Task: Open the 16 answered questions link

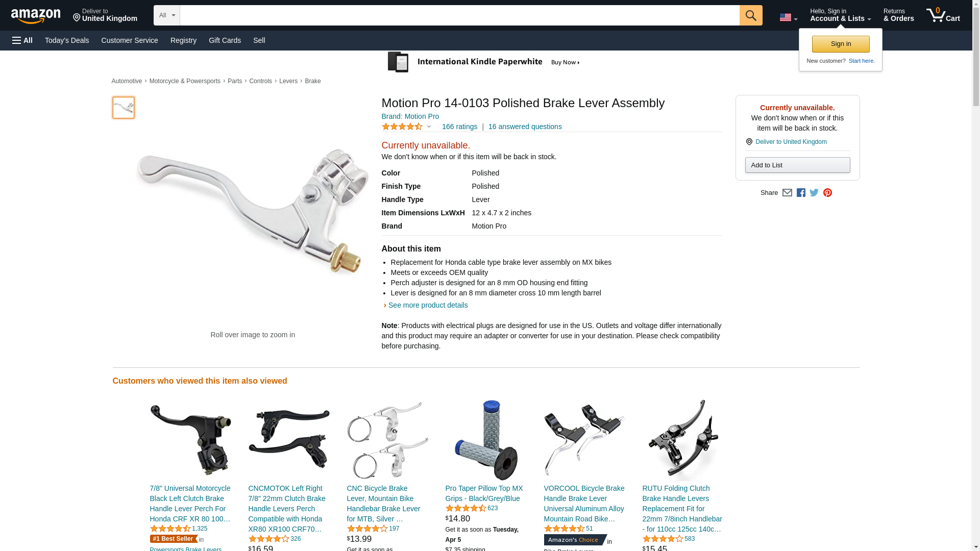Action: [x=525, y=127]
